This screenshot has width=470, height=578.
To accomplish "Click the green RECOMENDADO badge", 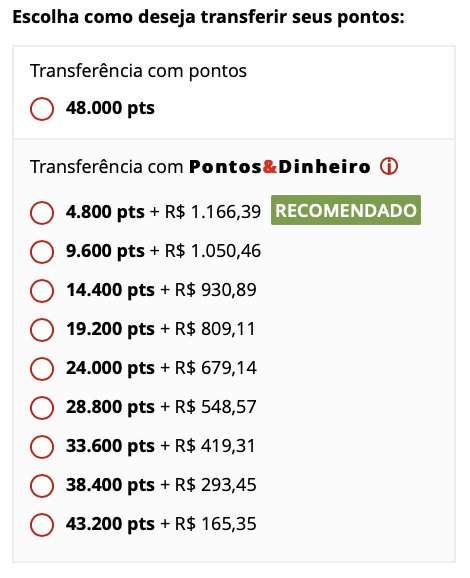I will (346, 210).
